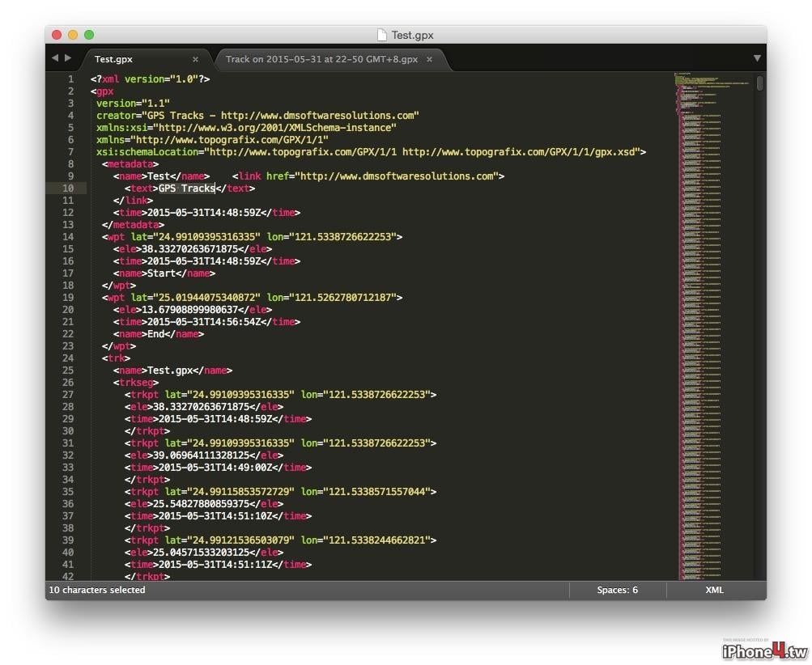The image size is (812, 665).
Task: Click the minimap code overview
Action: [x=713, y=326]
